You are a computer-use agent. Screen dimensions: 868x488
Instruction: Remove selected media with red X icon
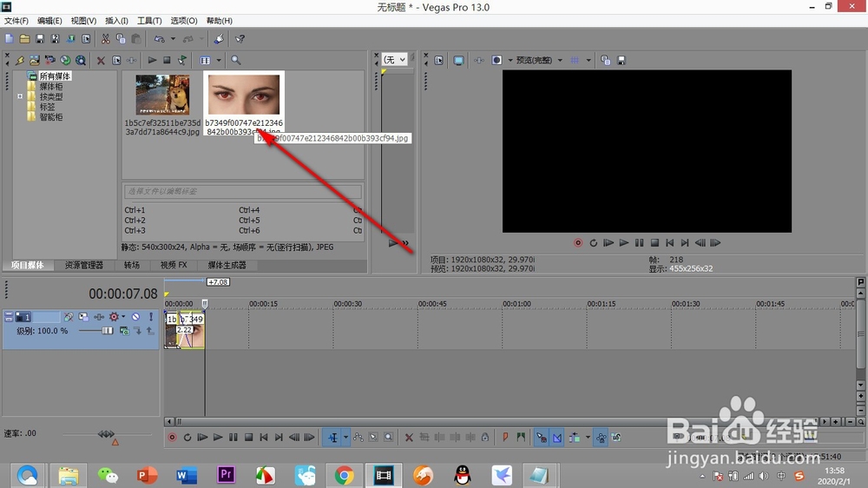[x=101, y=61]
